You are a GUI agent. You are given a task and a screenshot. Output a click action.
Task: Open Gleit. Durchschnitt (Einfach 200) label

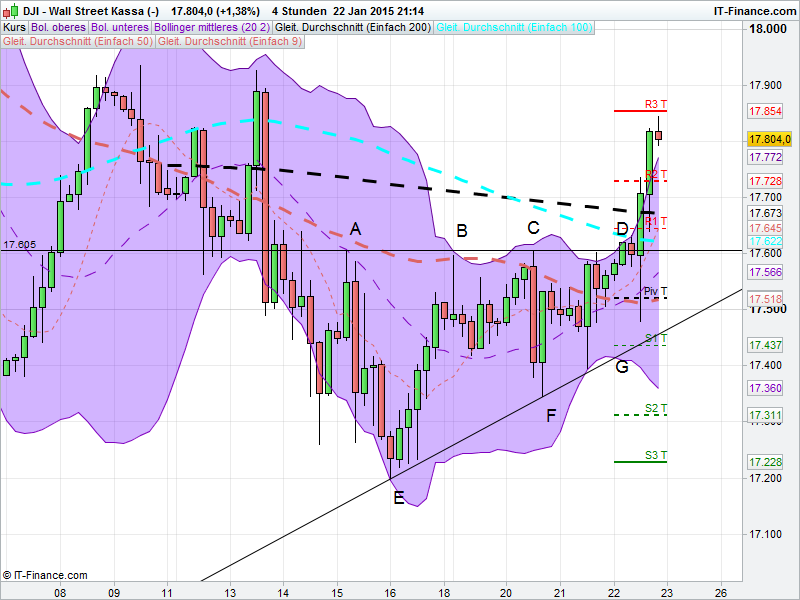click(x=353, y=28)
